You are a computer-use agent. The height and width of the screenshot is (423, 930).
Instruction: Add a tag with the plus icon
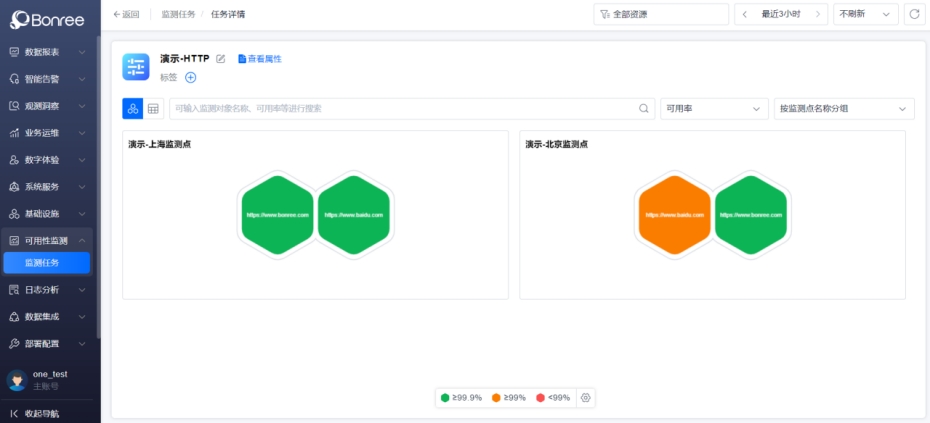click(191, 77)
